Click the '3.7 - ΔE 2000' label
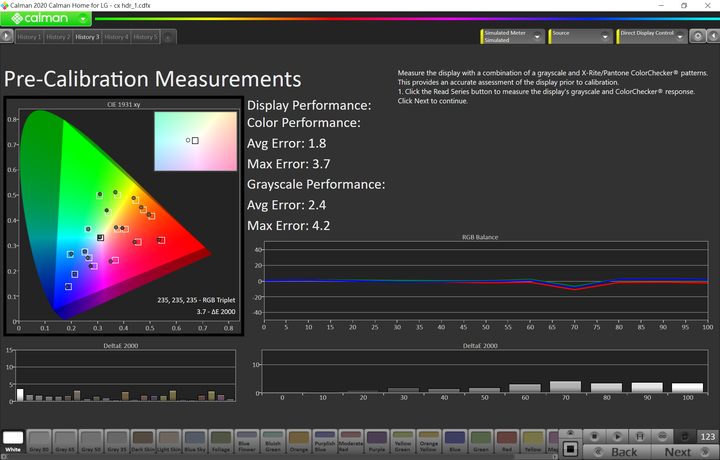 click(x=216, y=312)
